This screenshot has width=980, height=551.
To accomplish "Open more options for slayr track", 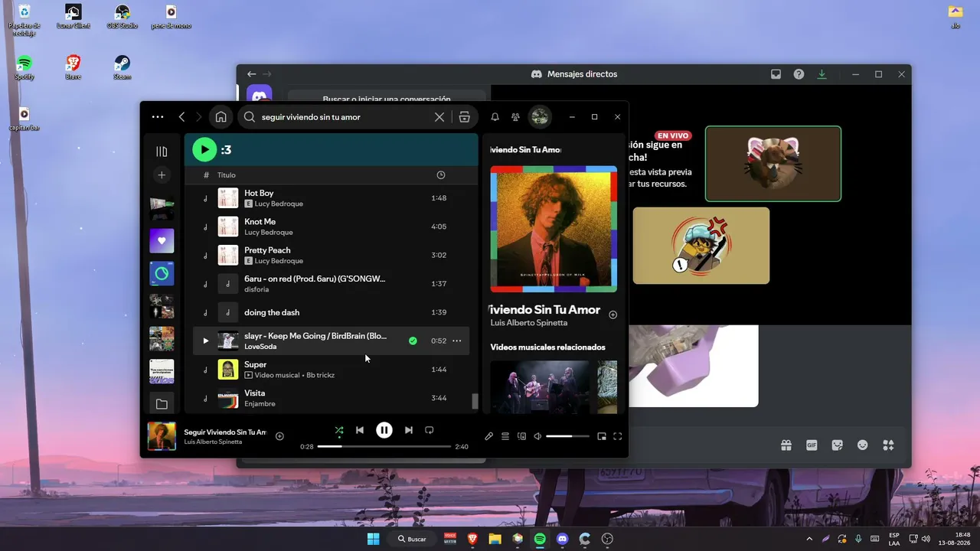I will [x=457, y=341].
